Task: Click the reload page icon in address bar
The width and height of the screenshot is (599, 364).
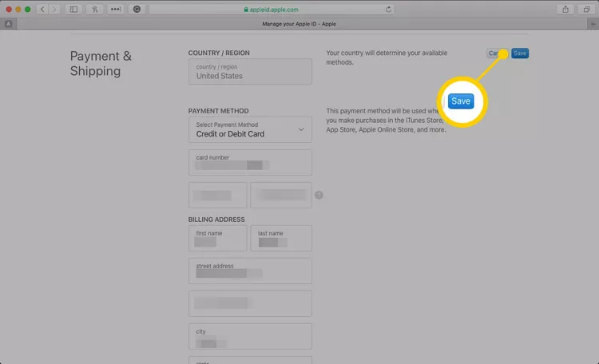Action: [389, 9]
